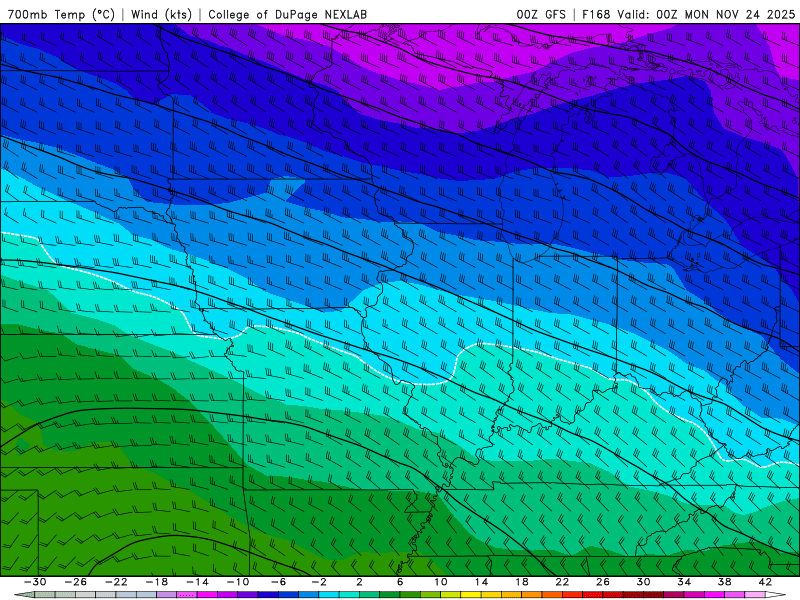The height and width of the screenshot is (600, 800).
Task: Click the "22" colorbar label
Action: 562,582
